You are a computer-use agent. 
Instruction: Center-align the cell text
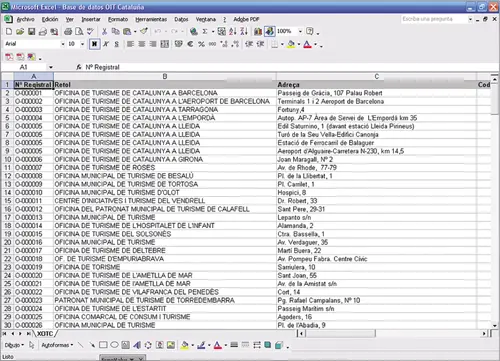(x=142, y=44)
